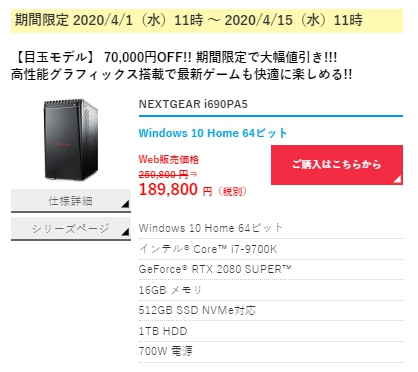Click the 16GB メモリ spec line

click(x=170, y=290)
